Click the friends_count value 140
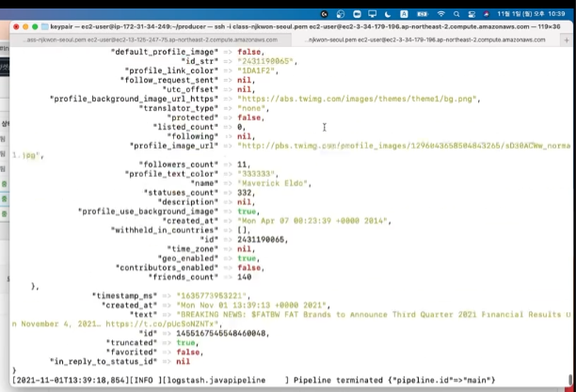This screenshot has height=392, width=576. tap(245, 277)
